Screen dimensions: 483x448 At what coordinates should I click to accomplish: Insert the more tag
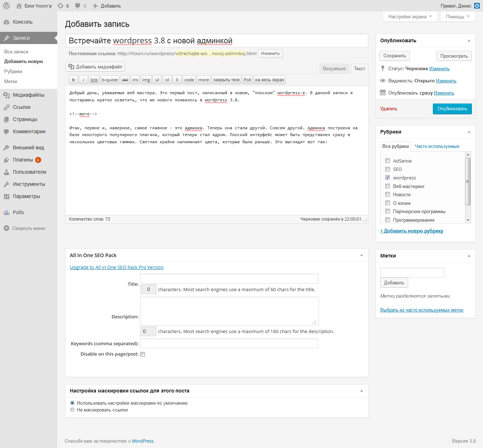click(x=204, y=80)
